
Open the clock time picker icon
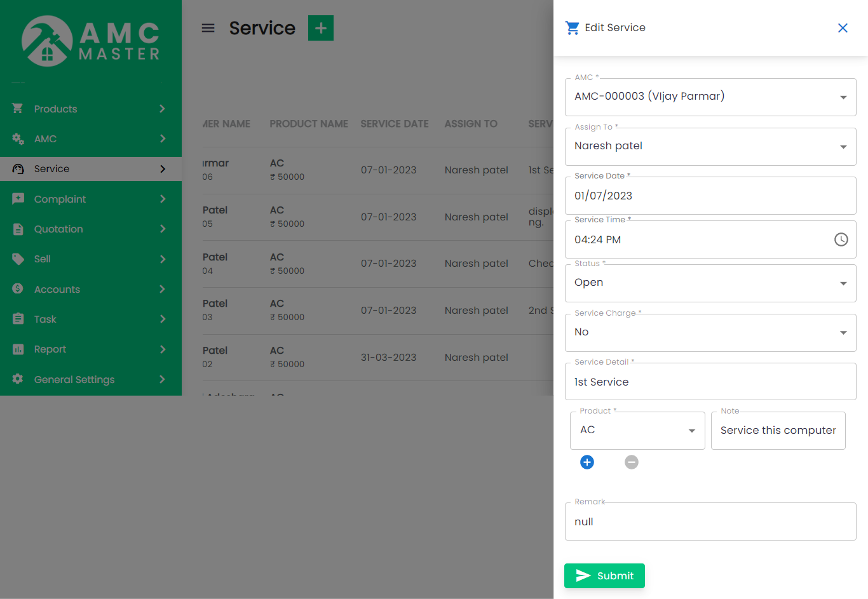(841, 239)
